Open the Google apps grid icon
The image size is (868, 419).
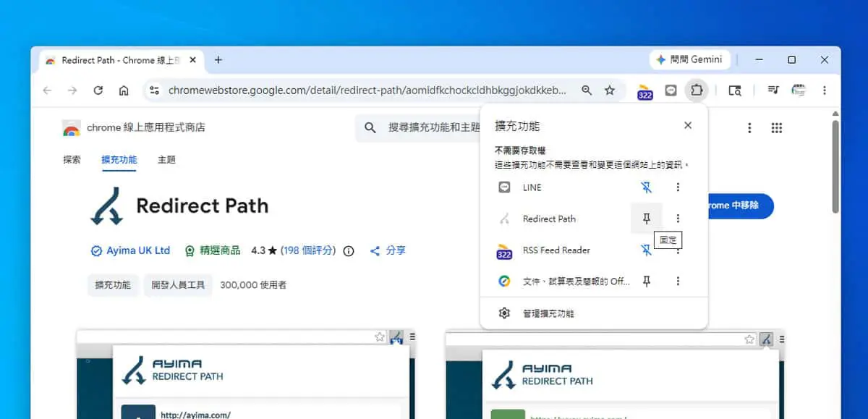(777, 128)
